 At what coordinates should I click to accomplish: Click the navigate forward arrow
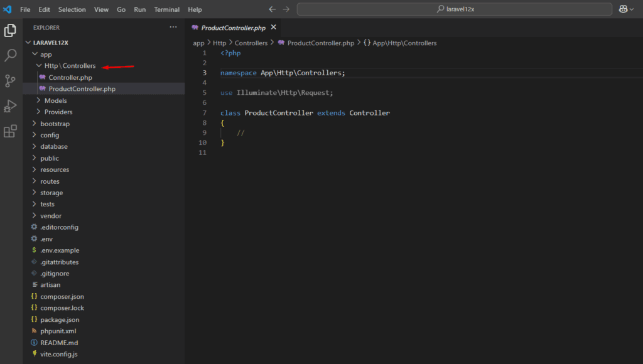(x=286, y=9)
